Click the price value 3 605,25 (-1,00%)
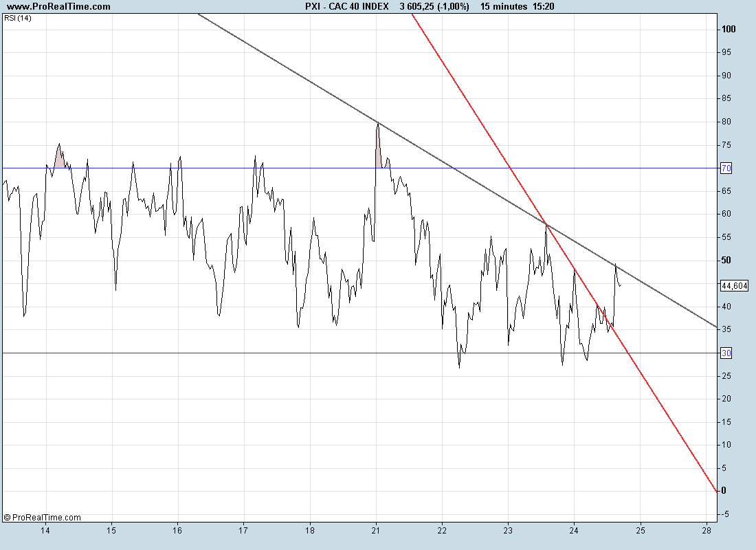Viewport: 756px width, 550px height. [434, 6]
